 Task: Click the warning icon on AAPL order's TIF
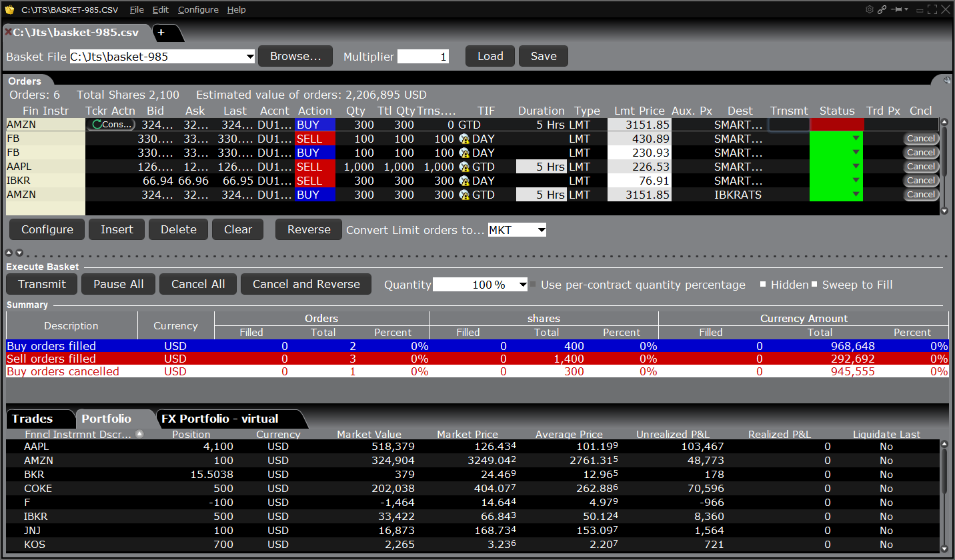click(464, 167)
